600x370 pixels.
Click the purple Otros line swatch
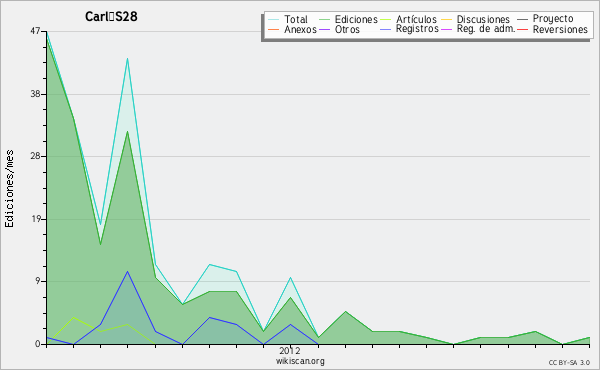point(324,29)
